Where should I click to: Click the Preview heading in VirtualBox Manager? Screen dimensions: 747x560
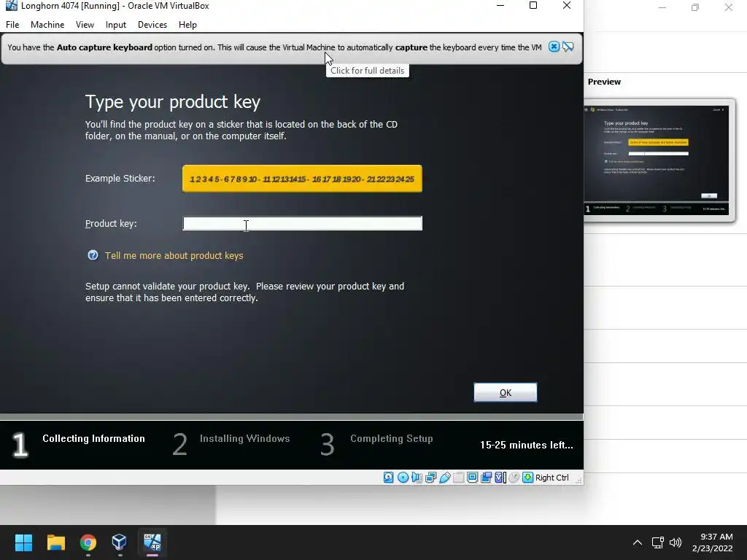604,82
